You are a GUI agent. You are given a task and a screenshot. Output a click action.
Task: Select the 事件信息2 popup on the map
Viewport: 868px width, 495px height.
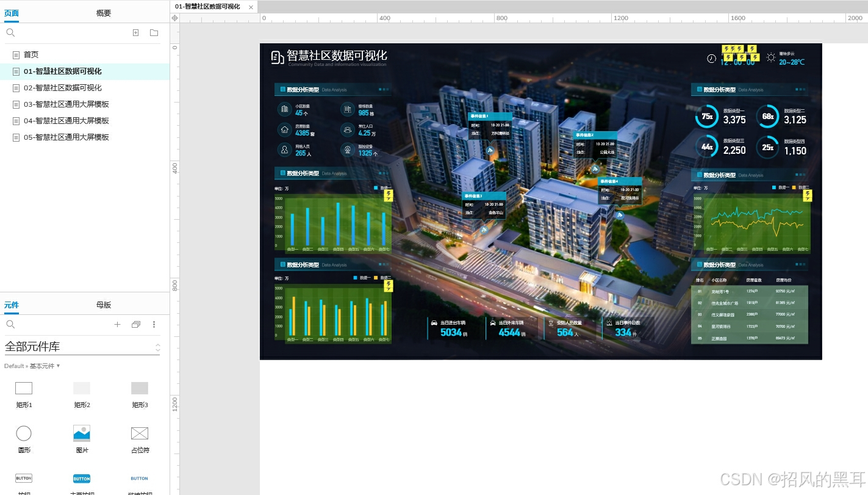tap(595, 145)
